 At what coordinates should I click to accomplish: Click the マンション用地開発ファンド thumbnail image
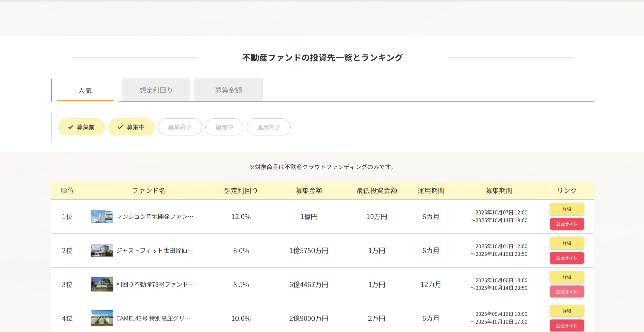(x=101, y=216)
